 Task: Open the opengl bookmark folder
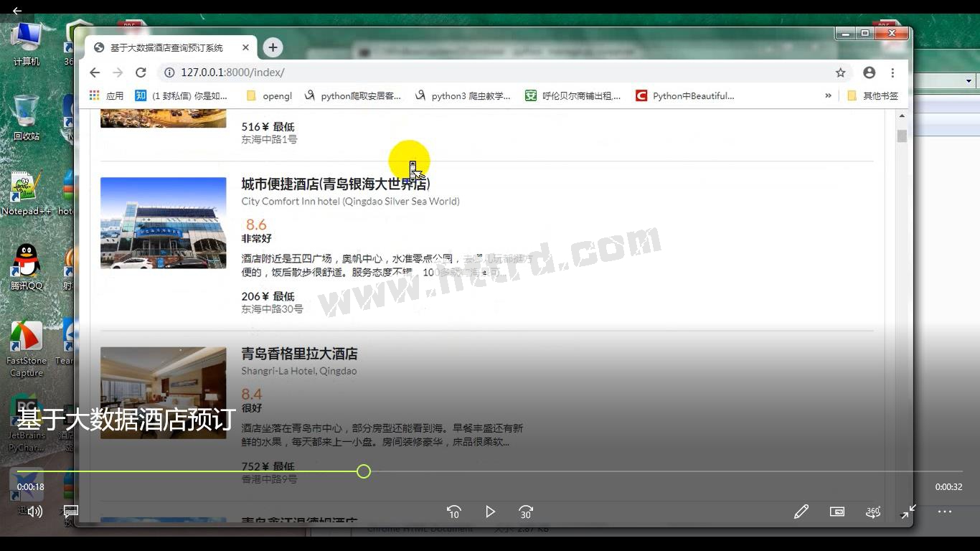click(269, 95)
